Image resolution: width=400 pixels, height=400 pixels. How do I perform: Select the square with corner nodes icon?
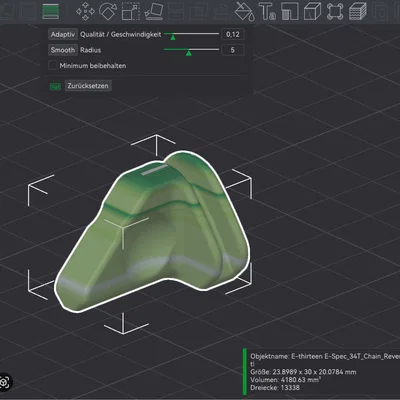(x=335, y=11)
